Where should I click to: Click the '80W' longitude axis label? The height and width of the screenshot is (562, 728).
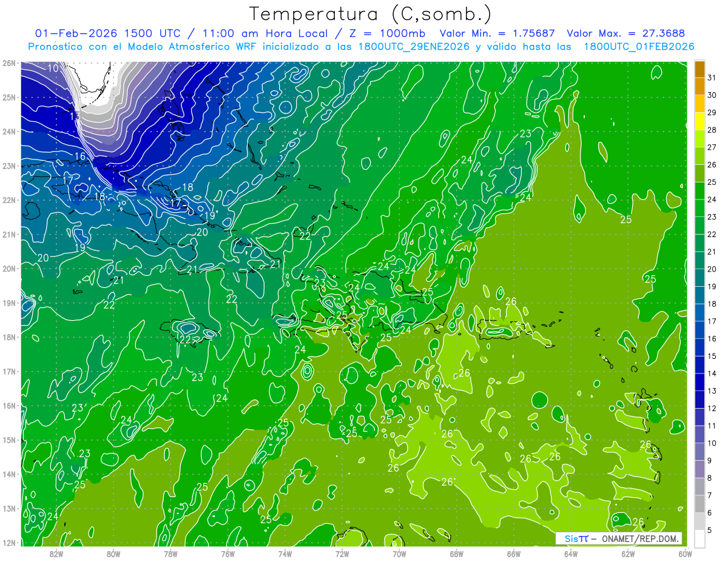point(113,554)
